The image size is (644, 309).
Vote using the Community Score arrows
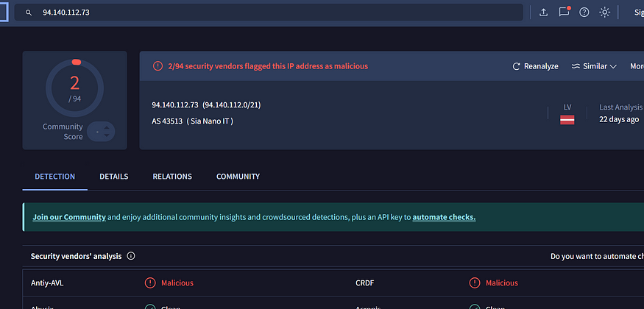(x=101, y=132)
